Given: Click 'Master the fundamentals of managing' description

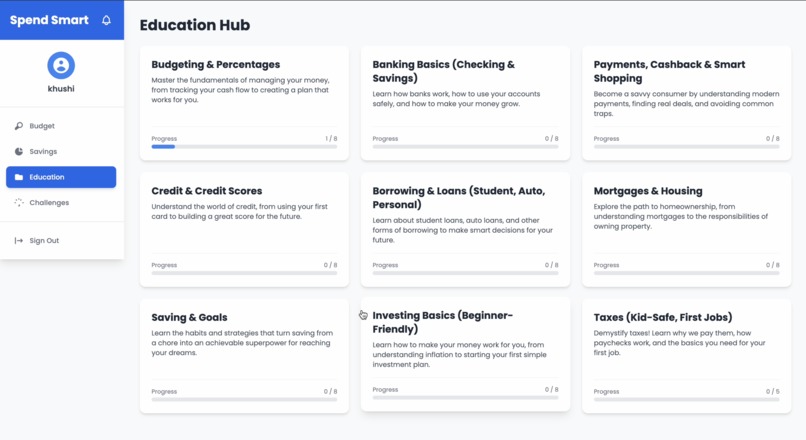Looking at the screenshot, I should 241,90.
